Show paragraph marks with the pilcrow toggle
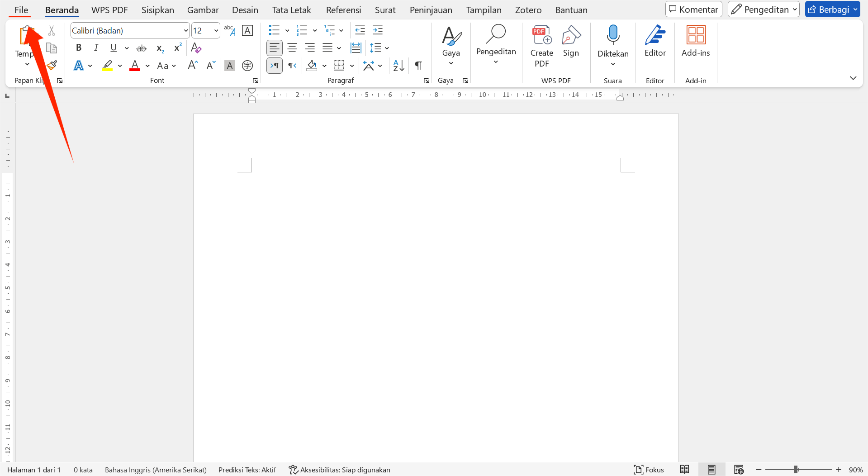This screenshot has width=868, height=476. click(417, 66)
